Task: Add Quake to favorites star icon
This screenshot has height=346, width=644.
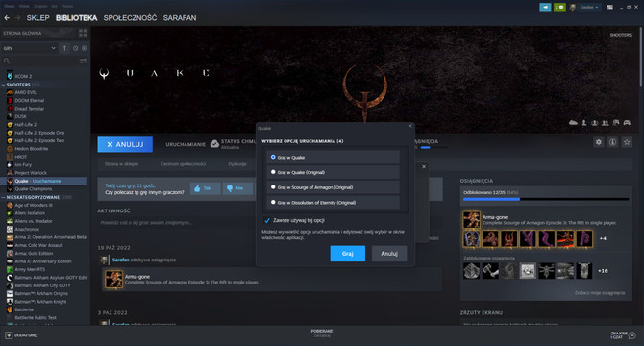Action: pyautogui.click(x=627, y=142)
